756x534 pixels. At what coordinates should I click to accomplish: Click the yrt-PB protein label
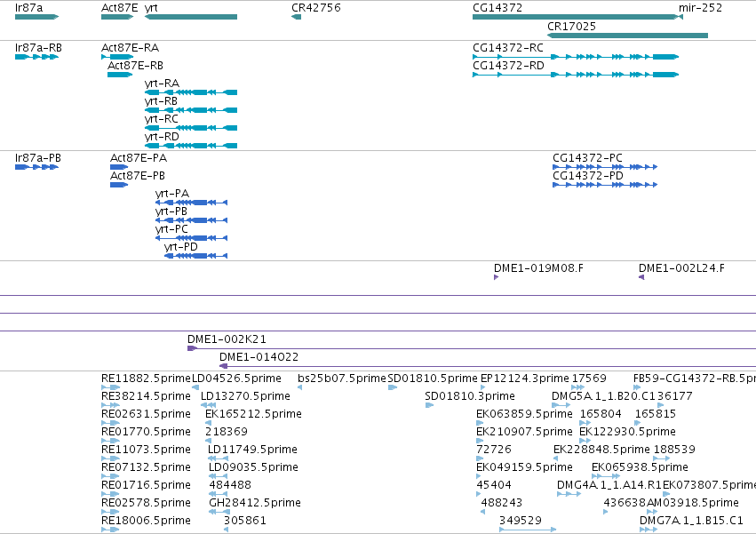171,211
